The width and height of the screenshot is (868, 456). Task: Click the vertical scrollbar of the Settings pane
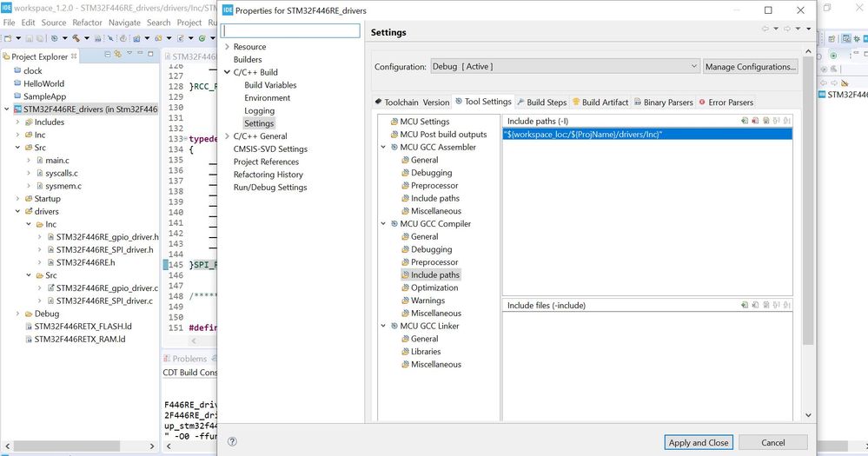point(808,199)
